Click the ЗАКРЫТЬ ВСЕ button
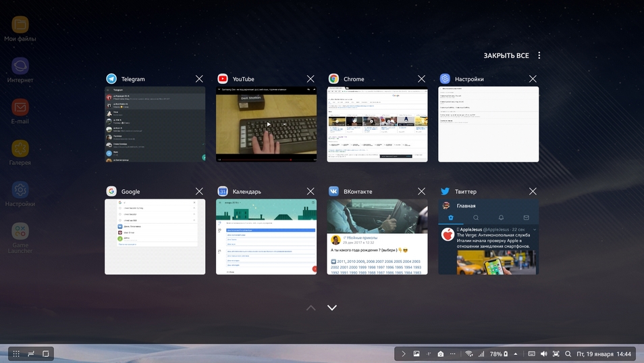Image resolution: width=644 pixels, height=363 pixels. pos(506,55)
